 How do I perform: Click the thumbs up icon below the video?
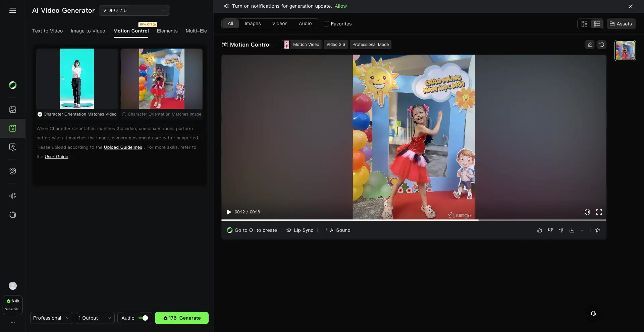click(x=539, y=230)
